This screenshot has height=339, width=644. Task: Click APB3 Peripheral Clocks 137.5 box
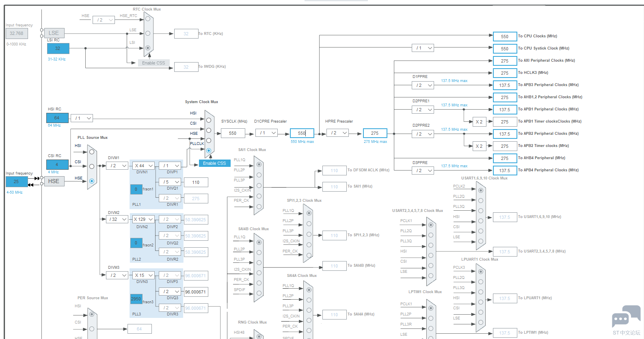pos(505,85)
